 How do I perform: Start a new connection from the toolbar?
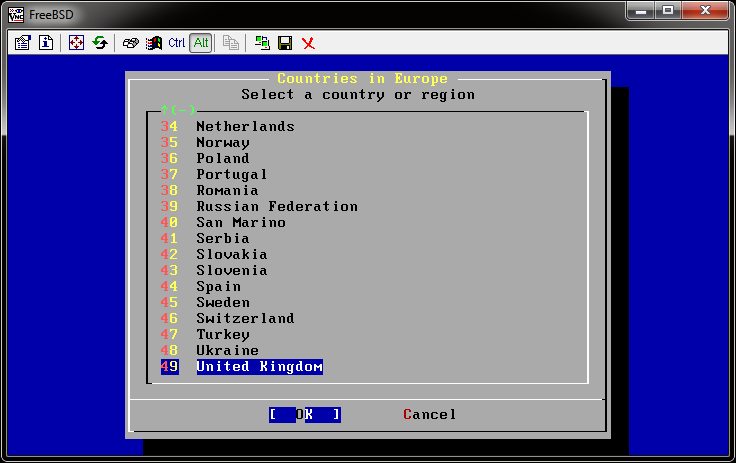tap(262, 43)
